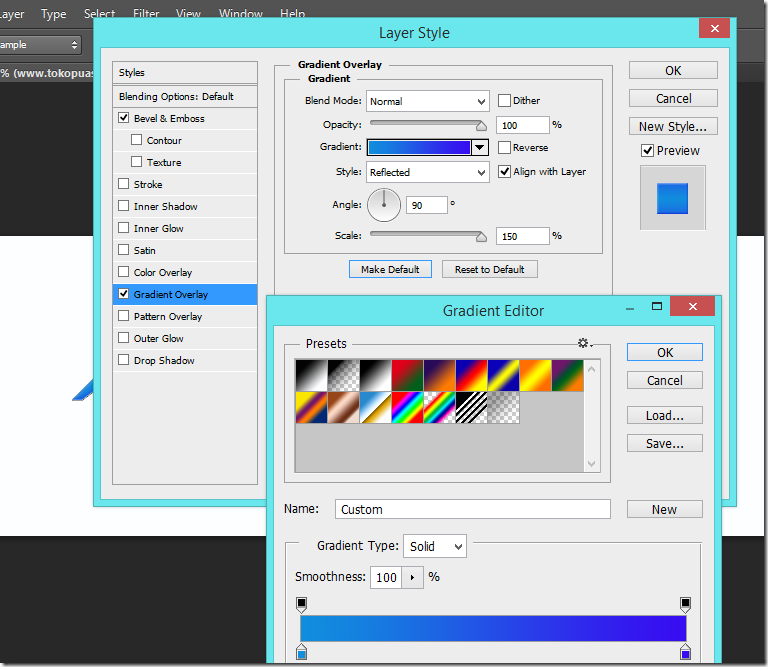
Task: Click the gradient preview bar in Layer Style
Action: (x=419, y=147)
